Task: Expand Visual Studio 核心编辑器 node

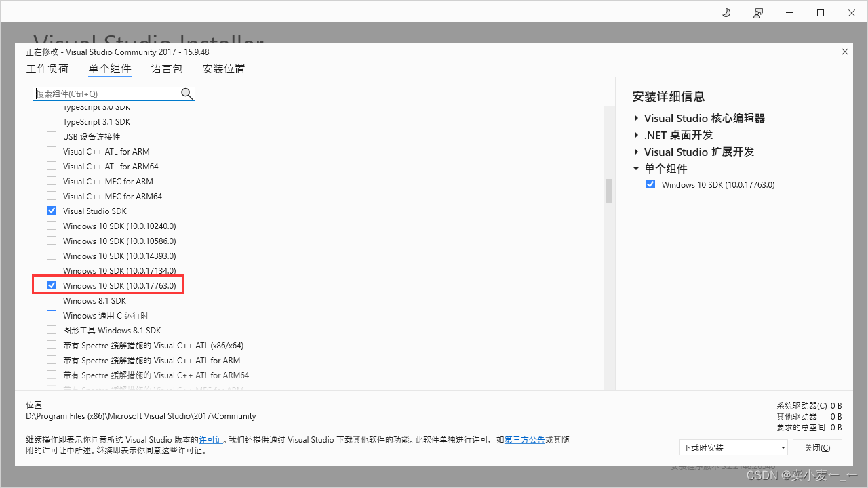Action: point(637,119)
